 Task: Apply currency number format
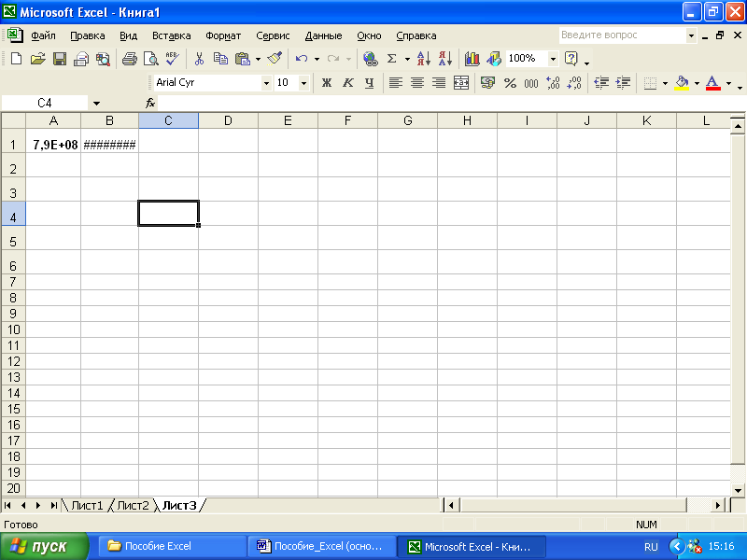point(487,83)
